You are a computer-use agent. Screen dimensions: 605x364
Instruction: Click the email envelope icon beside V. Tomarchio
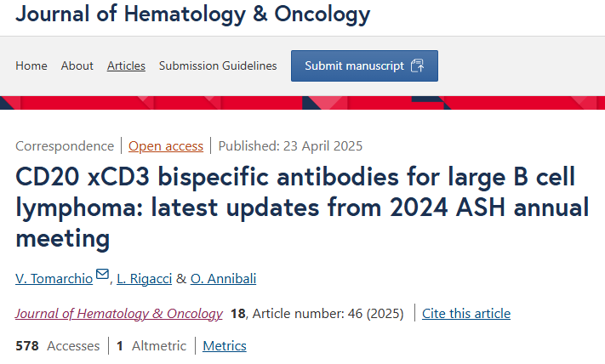coord(102,274)
